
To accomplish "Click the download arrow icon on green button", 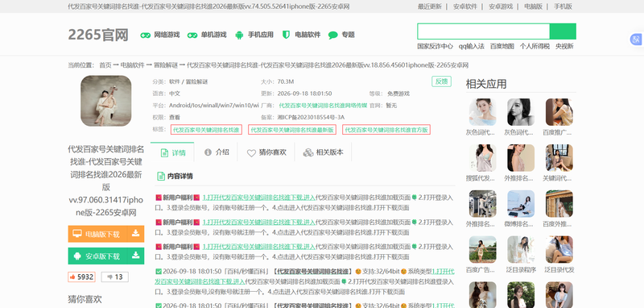I will point(135,256).
